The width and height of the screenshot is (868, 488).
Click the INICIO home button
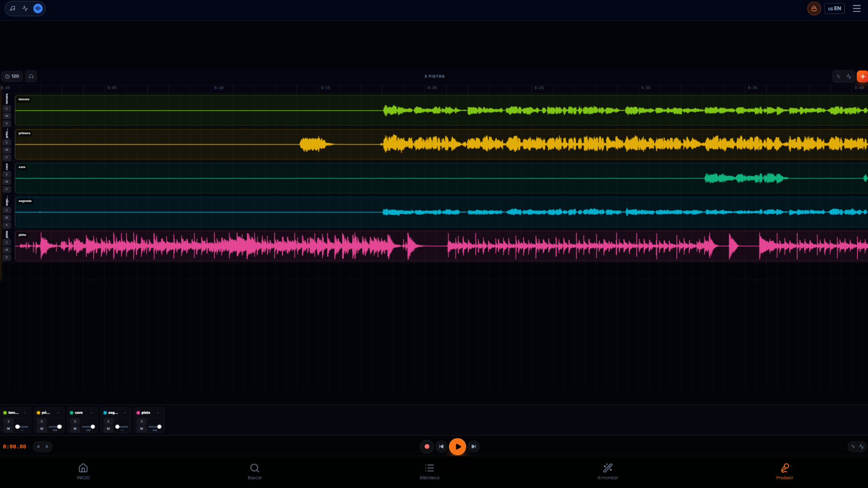(x=83, y=471)
